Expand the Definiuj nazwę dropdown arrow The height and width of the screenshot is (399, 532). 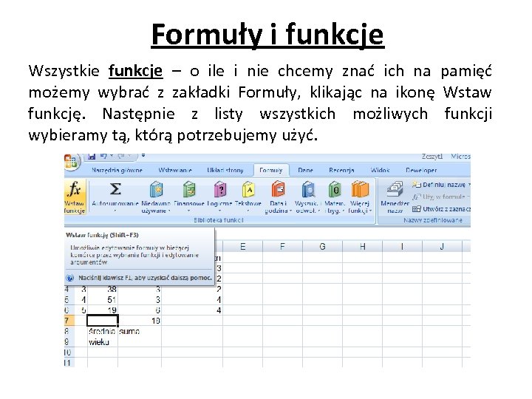469,185
